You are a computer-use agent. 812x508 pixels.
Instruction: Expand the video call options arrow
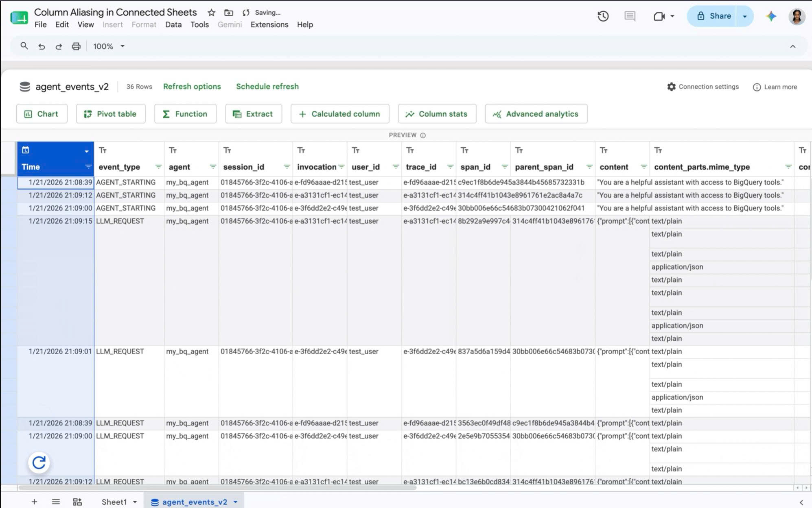(672, 16)
